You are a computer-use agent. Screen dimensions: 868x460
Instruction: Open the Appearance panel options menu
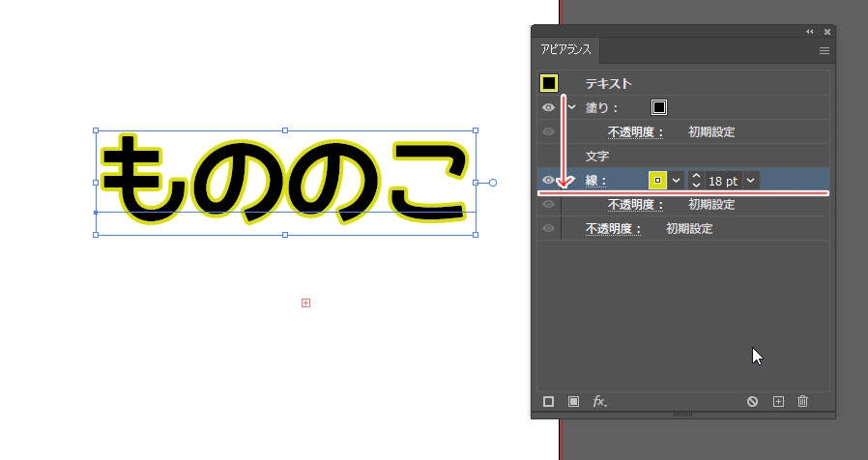pyautogui.click(x=825, y=50)
